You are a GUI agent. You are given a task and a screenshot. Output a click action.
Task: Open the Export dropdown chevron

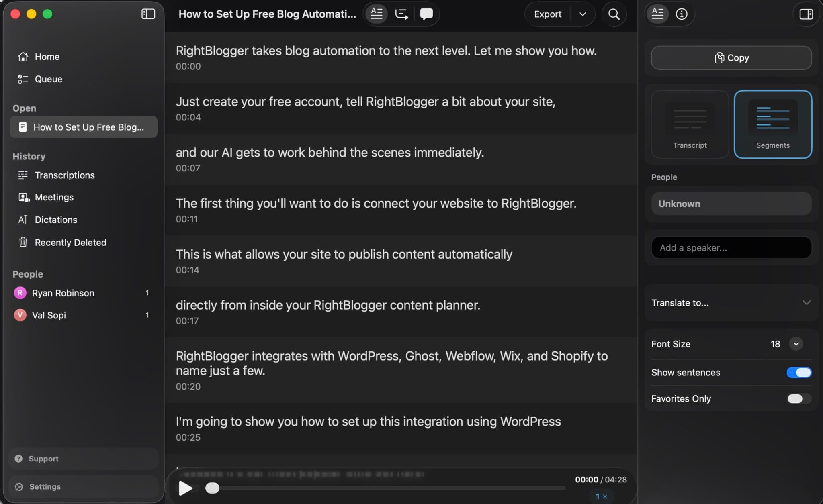click(582, 14)
